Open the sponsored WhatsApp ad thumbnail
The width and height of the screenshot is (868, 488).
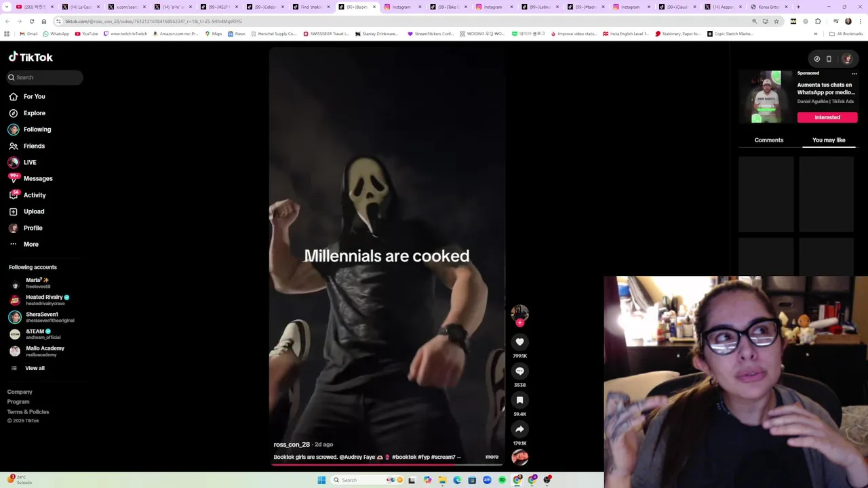[x=766, y=97]
